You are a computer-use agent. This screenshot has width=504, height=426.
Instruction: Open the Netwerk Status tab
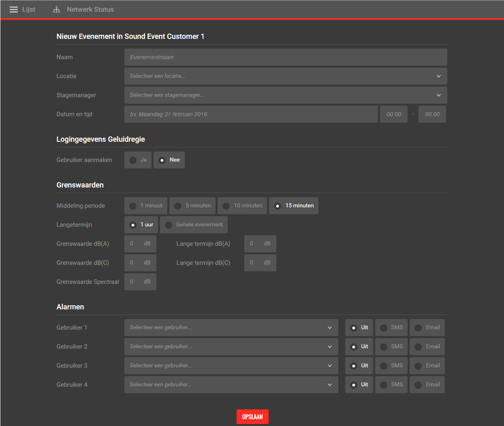(90, 10)
